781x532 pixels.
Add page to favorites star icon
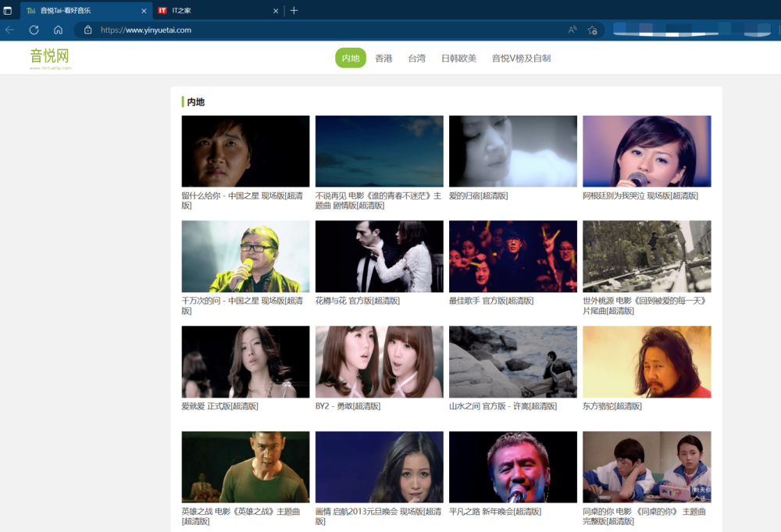coord(593,30)
